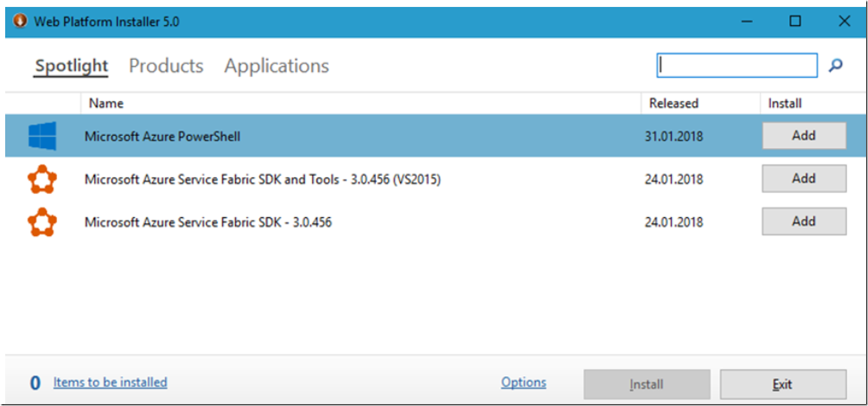
Task: Exit the Web Platform Installer
Action: coord(783,384)
